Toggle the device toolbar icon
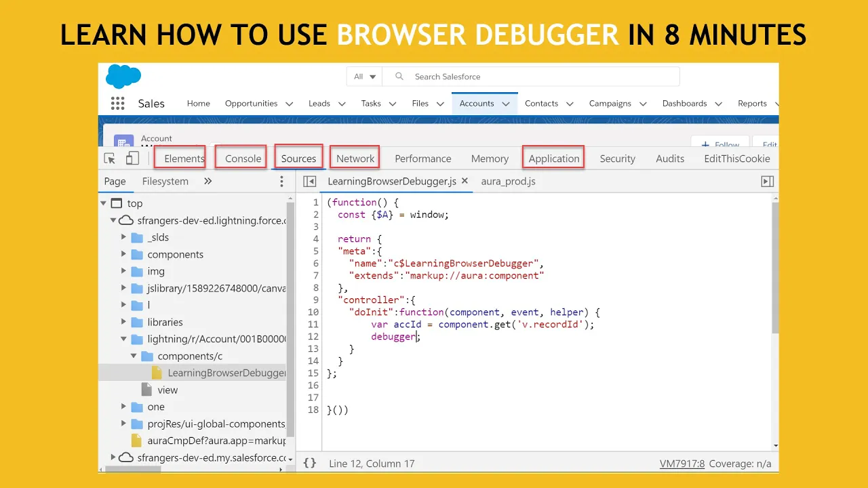This screenshot has height=488, width=868. [132, 158]
